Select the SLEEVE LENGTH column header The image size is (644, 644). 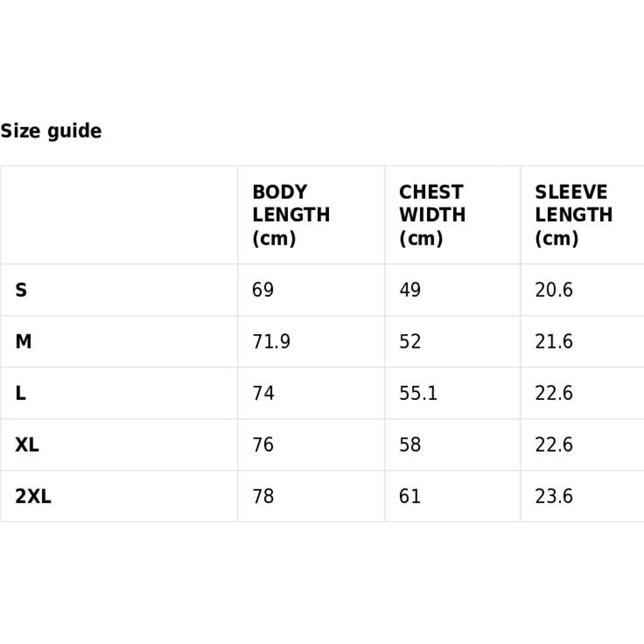click(x=573, y=215)
